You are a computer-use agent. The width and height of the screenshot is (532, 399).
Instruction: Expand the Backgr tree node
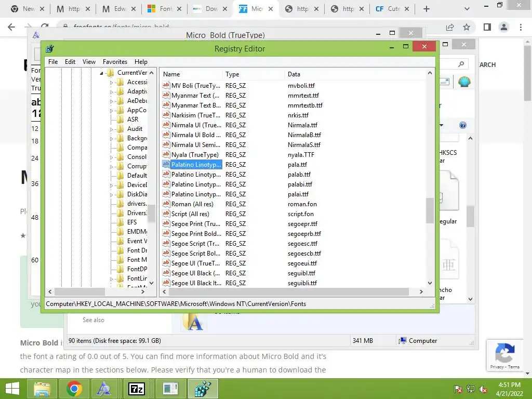111,138
